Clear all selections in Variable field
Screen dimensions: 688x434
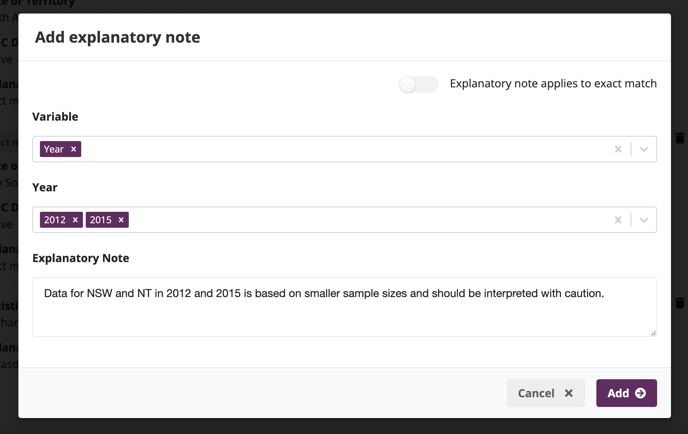point(618,149)
